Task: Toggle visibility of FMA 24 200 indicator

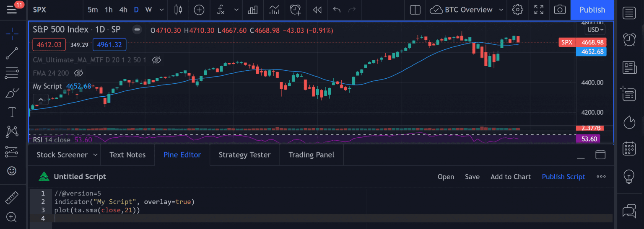Action: click(78, 73)
